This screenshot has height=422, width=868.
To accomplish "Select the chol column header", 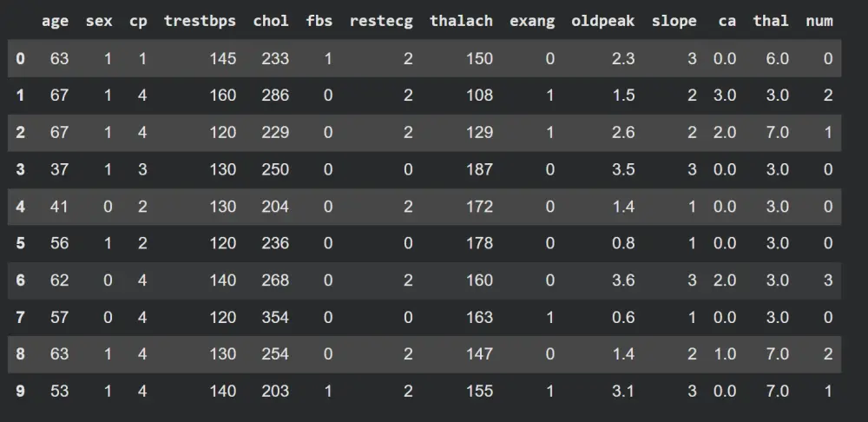I will pos(271,21).
